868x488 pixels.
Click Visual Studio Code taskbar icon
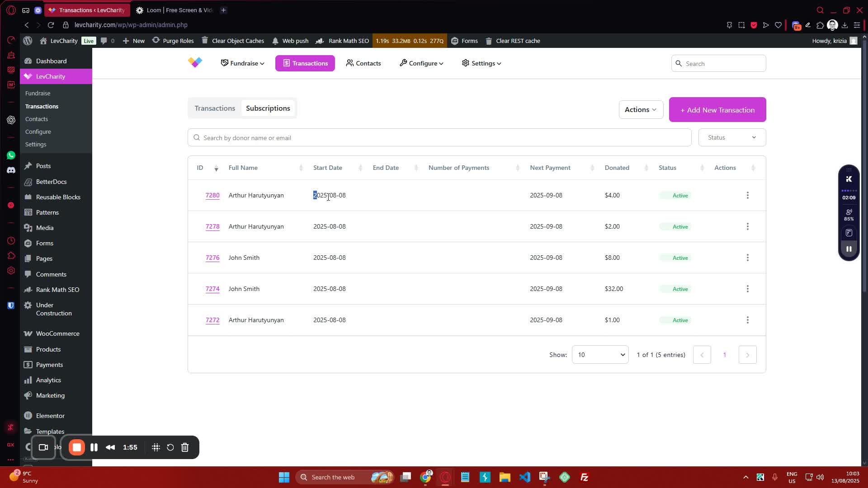click(524, 477)
